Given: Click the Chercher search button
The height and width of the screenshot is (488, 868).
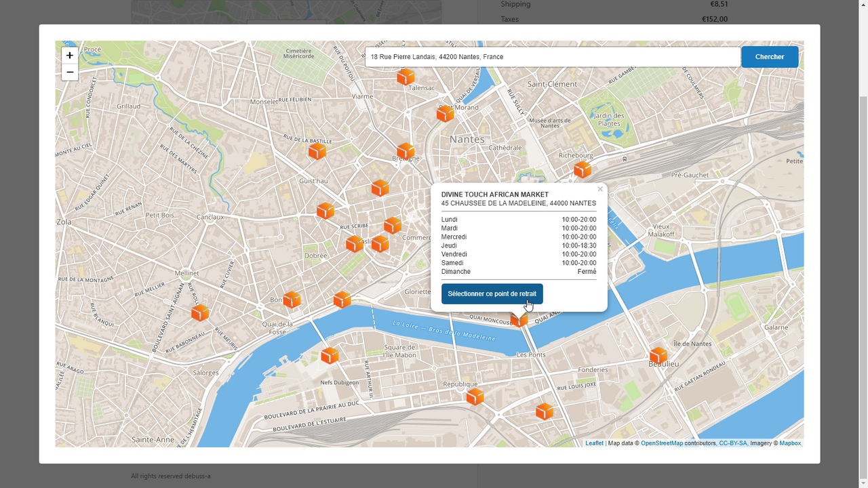Looking at the screenshot, I should pyautogui.click(x=770, y=57).
